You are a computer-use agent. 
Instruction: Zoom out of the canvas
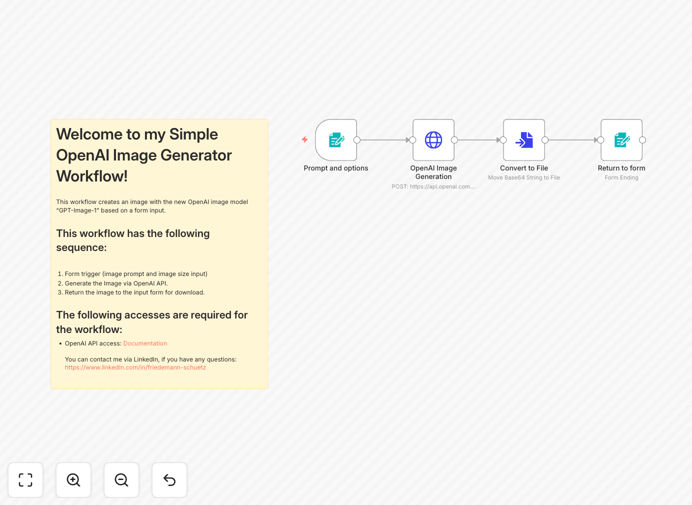click(x=121, y=480)
